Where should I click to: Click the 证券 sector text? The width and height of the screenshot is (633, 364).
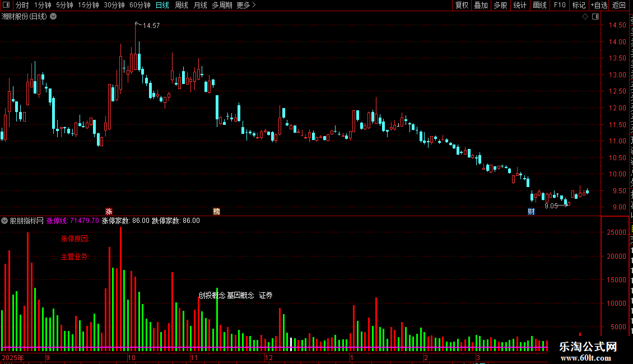[x=266, y=295]
